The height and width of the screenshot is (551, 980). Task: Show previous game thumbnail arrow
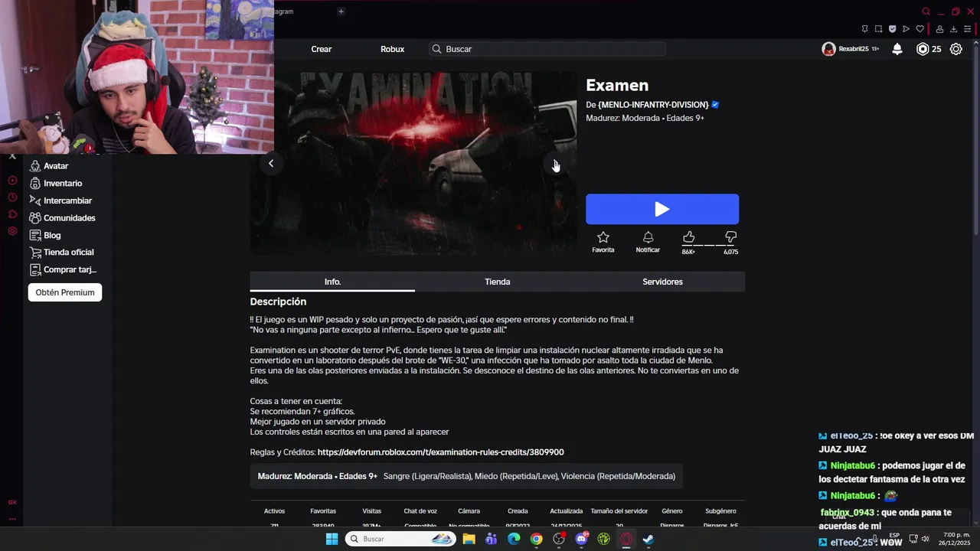271,163
